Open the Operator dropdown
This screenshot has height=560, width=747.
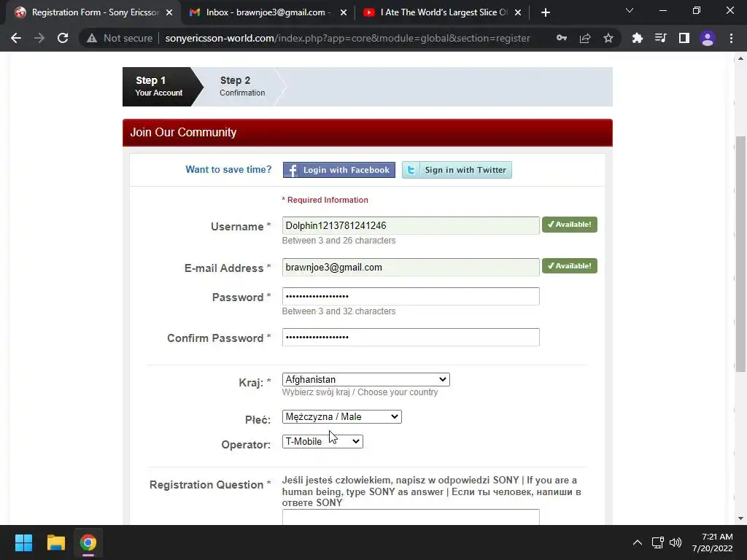click(x=322, y=441)
